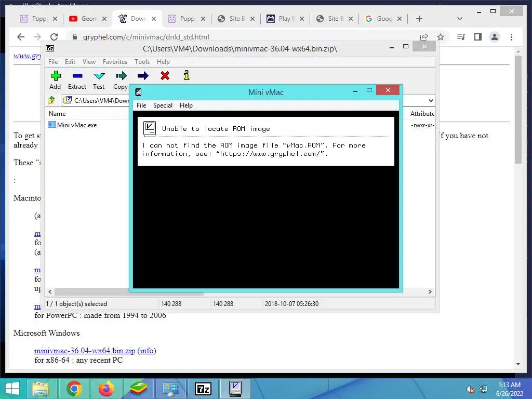Click the info link next to wx64 zip
532x399 pixels.
coord(147,351)
